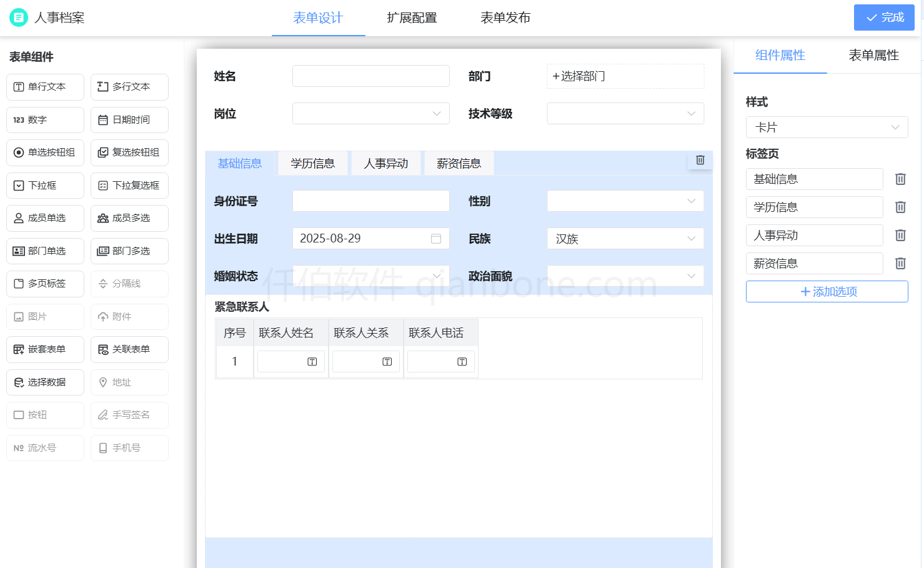Image resolution: width=924 pixels, height=568 pixels.
Task: Click 添加选项 to add a new tab option
Action: [827, 291]
